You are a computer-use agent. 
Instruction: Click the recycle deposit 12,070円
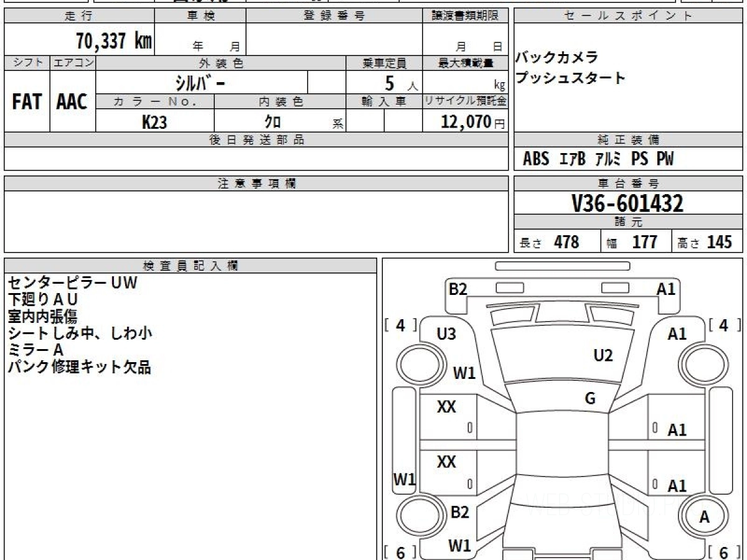pyautogui.click(x=472, y=121)
